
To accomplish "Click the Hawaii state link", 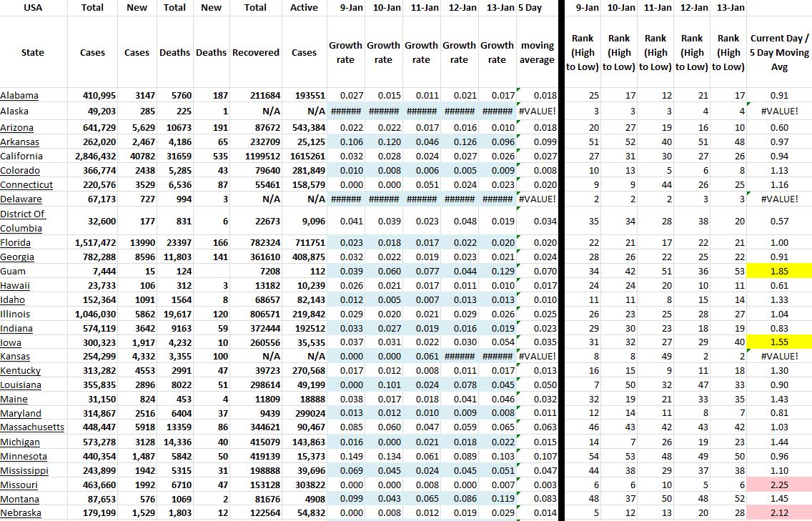I will [16, 285].
